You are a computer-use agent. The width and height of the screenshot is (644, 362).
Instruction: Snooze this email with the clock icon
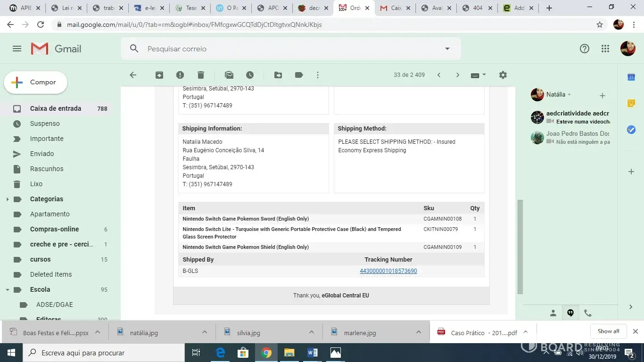250,75
